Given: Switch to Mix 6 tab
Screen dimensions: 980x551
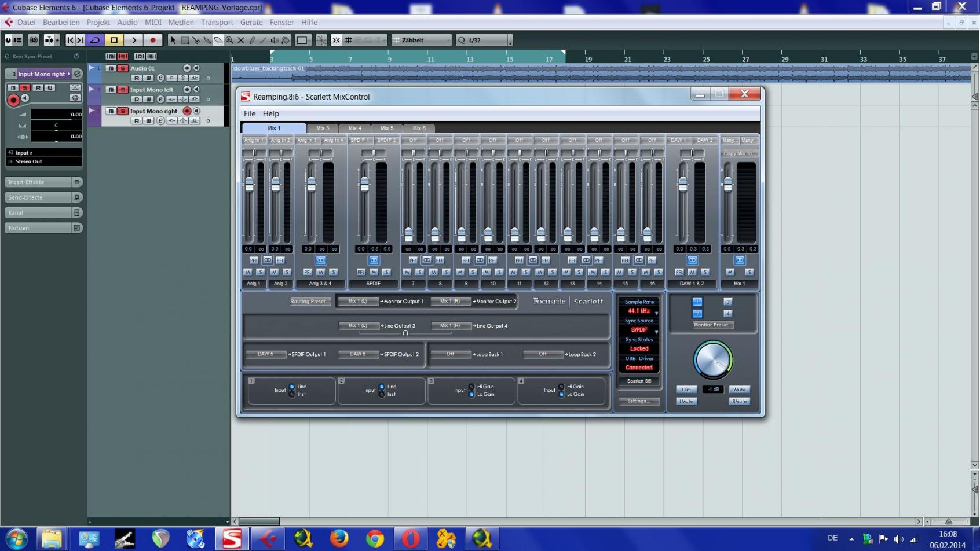Looking at the screenshot, I should point(419,128).
